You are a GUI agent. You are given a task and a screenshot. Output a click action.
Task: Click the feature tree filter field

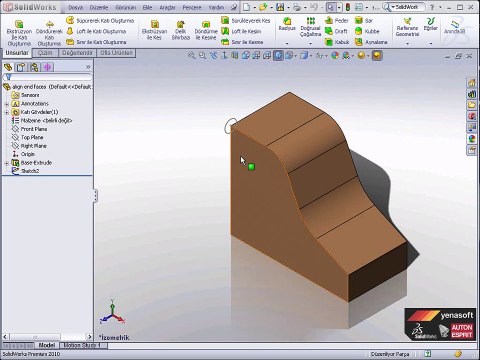47,77
